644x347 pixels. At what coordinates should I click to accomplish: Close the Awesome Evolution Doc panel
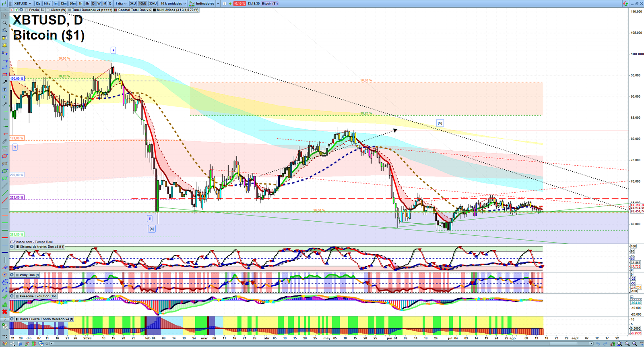click(12, 296)
